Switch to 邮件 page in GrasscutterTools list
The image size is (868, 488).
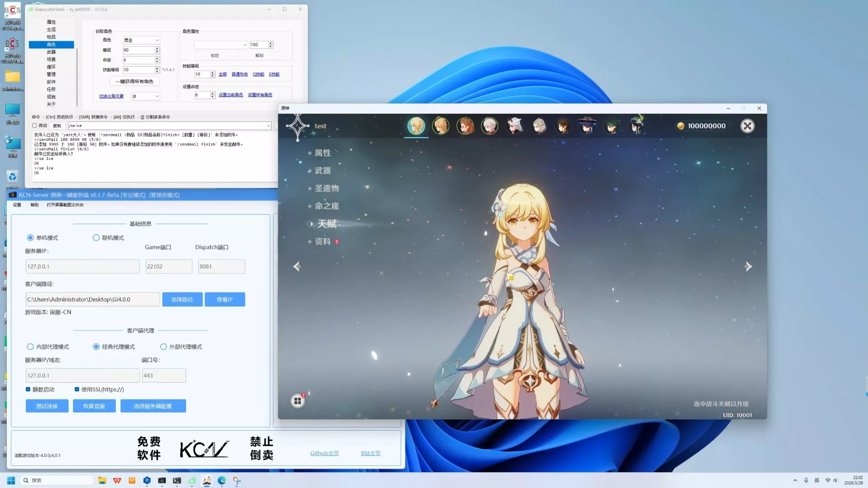(x=51, y=82)
